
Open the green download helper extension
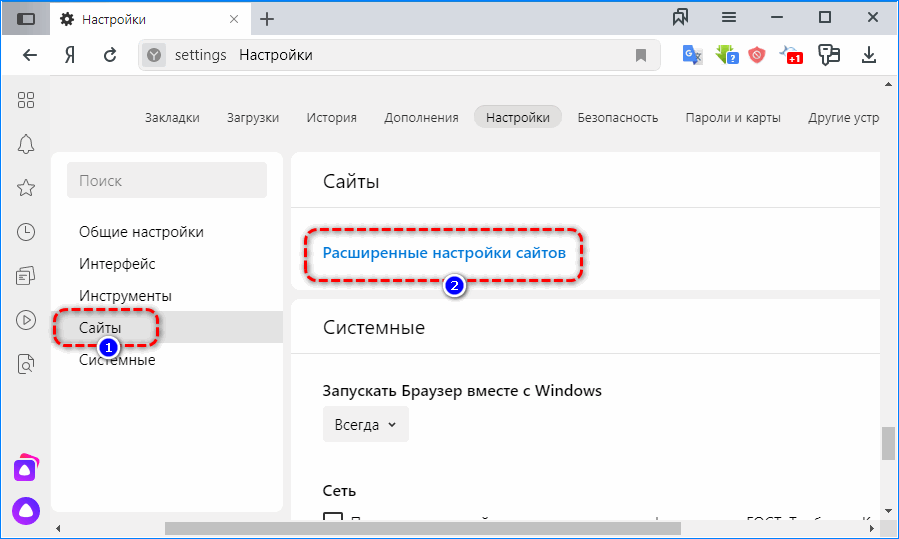click(x=727, y=55)
